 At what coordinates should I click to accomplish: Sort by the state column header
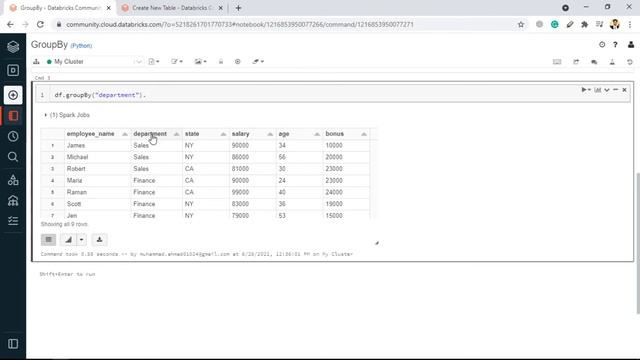pyautogui.click(x=205, y=134)
